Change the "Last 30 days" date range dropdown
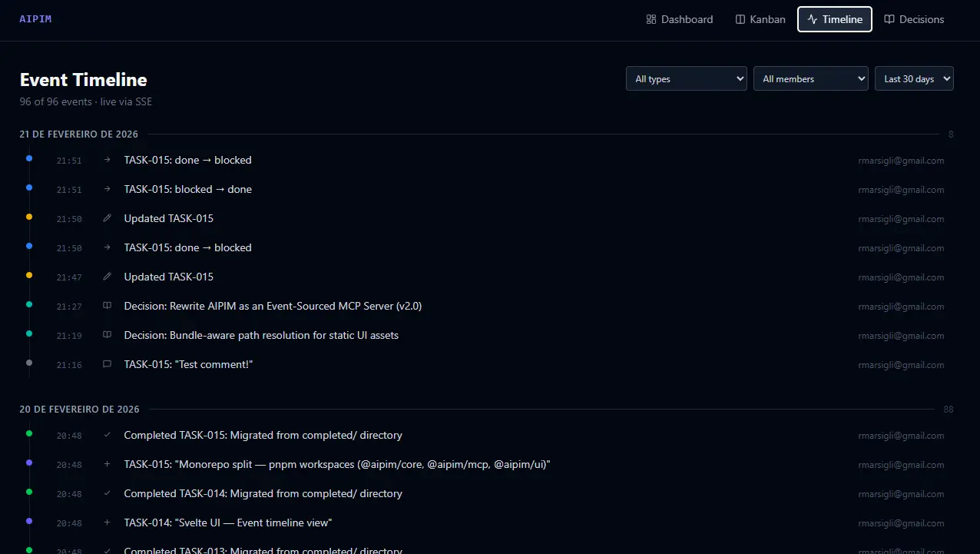The width and height of the screenshot is (980, 554). click(x=914, y=78)
